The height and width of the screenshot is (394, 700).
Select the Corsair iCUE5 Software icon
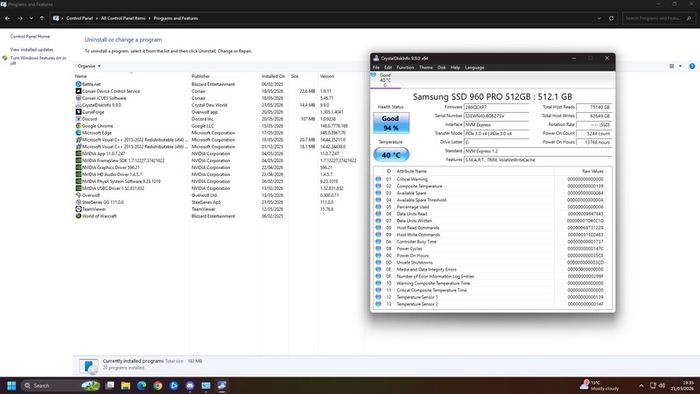78,98
